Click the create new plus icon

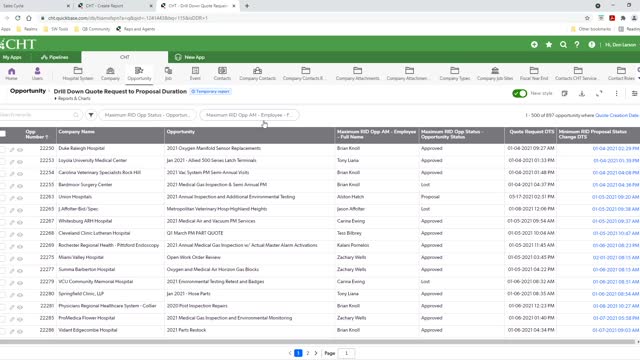(x=534, y=44)
